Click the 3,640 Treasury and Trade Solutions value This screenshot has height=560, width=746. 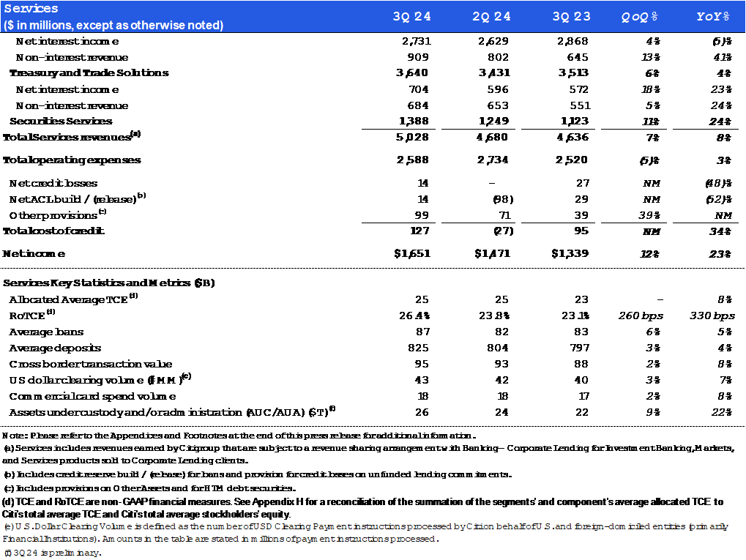(412, 72)
